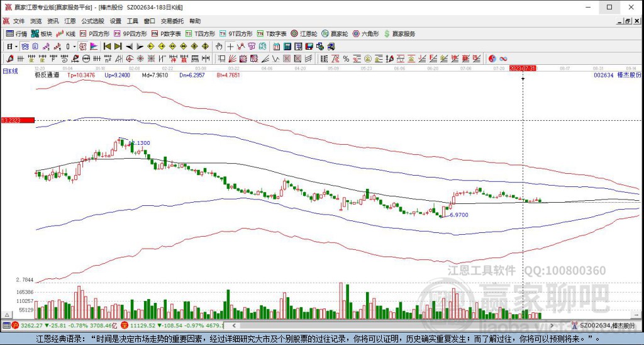Click the 日K线 chart label
Screen dimensions: 644x345
[x=10, y=71]
